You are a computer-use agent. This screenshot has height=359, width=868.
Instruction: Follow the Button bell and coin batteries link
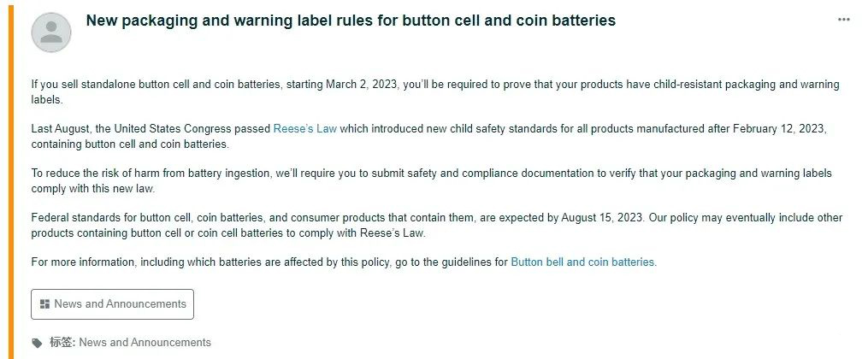[583, 262]
